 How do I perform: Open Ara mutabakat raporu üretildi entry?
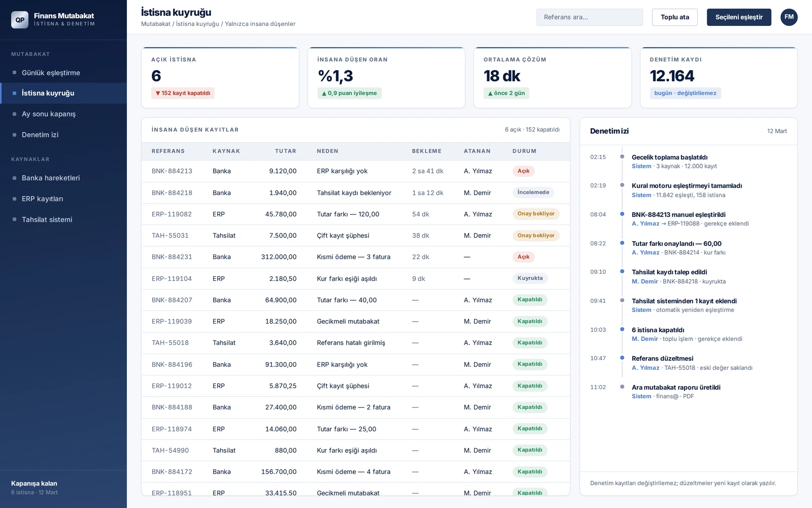click(x=676, y=388)
